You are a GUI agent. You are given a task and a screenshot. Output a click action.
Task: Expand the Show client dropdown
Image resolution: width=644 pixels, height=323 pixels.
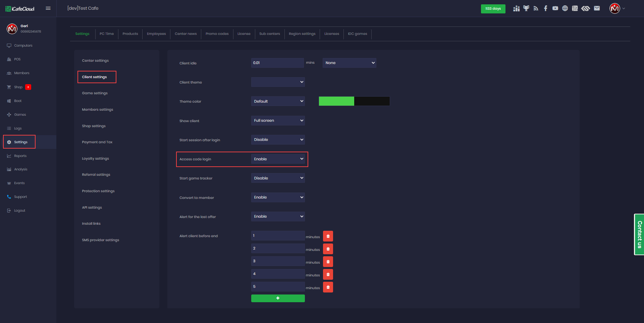(x=278, y=120)
